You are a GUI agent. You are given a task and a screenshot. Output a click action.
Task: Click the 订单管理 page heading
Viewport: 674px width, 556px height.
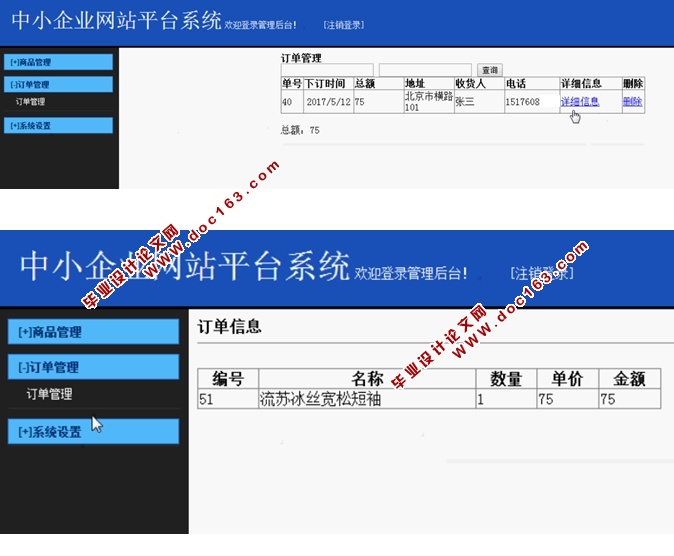(301, 58)
